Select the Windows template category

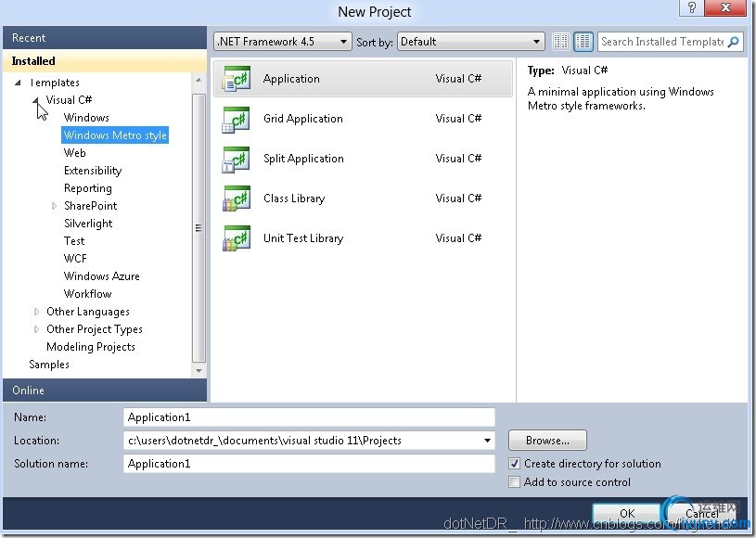point(86,118)
